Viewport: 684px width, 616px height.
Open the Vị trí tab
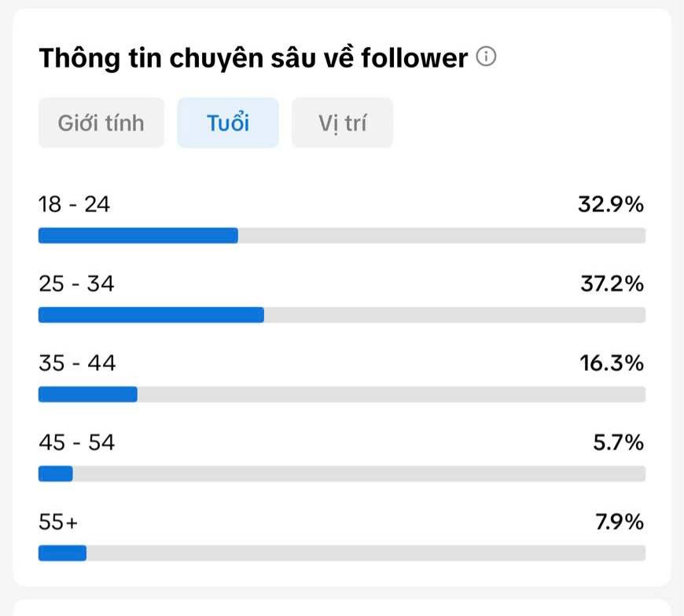tap(343, 123)
